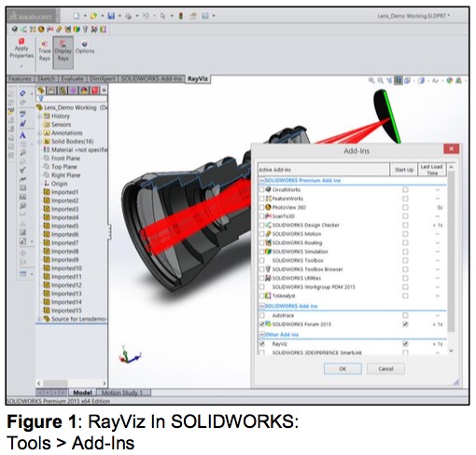The width and height of the screenshot is (476, 455).
Task: Switch to the Evaluate tab
Action: [72, 79]
